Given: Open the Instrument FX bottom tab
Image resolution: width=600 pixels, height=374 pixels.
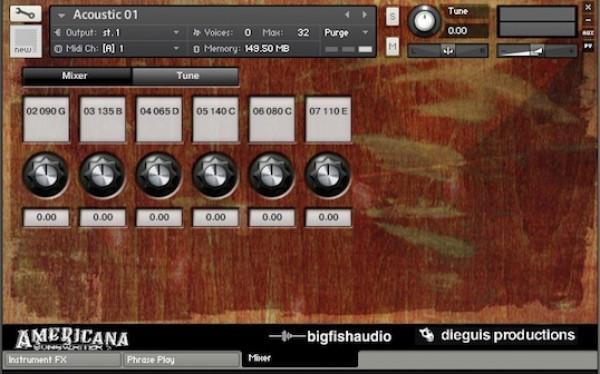Looking at the screenshot, I should 62,360.
